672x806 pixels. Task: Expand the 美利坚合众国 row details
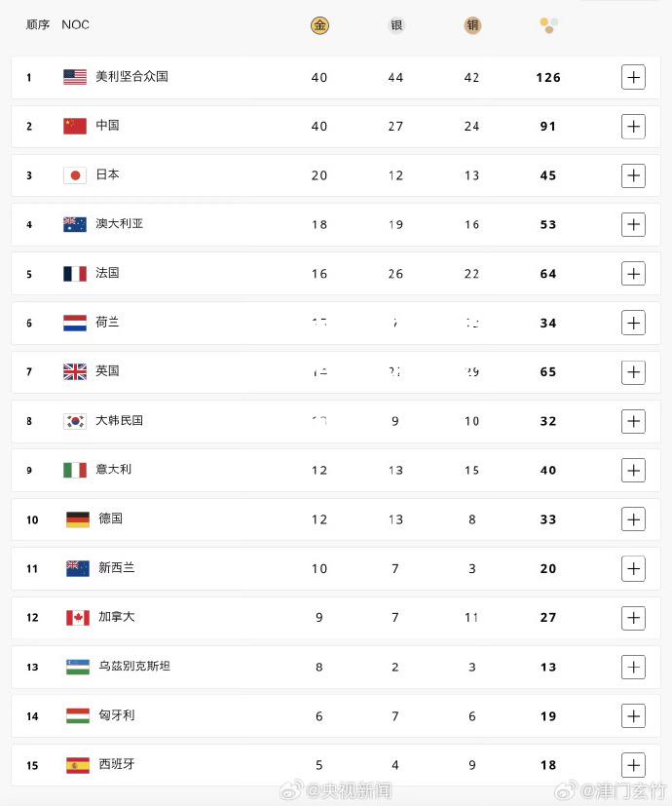pyautogui.click(x=633, y=77)
